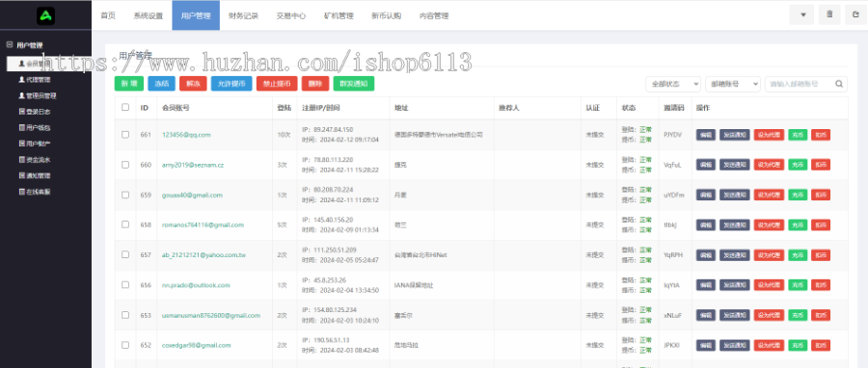Check the box for member ID 656
The height and width of the screenshot is (368, 868).
(125, 284)
